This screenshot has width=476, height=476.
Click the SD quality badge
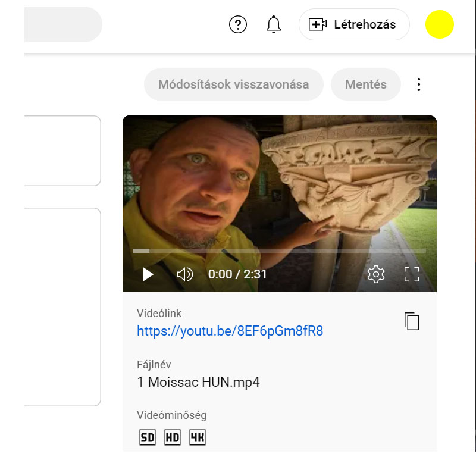click(x=147, y=438)
